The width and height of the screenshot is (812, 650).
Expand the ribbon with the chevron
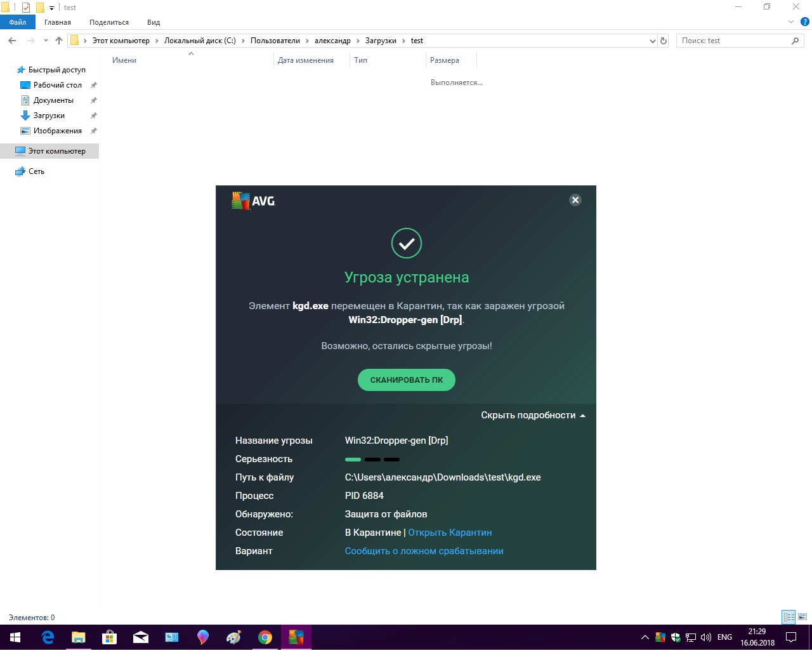tap(791, 22)
